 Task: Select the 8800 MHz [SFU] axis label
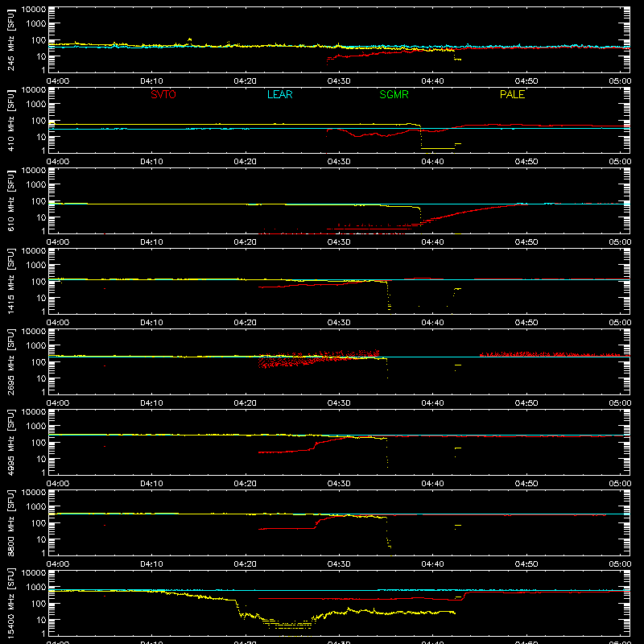pos(10,522)
